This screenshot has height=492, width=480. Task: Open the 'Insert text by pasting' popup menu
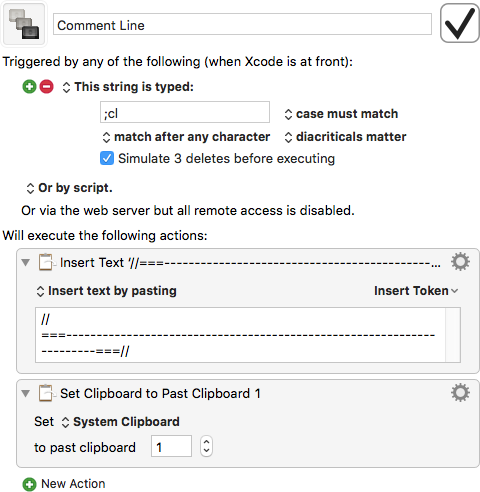tap(106, 291)
